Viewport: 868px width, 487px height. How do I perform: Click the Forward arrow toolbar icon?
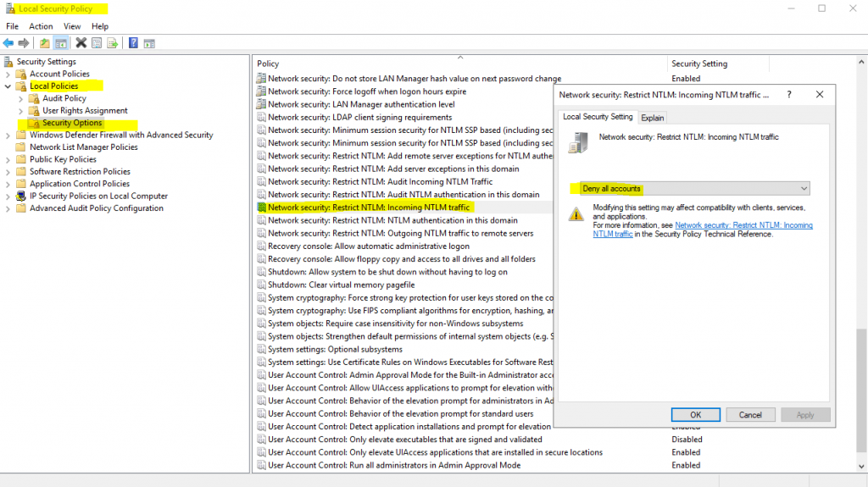click(24, 43)
